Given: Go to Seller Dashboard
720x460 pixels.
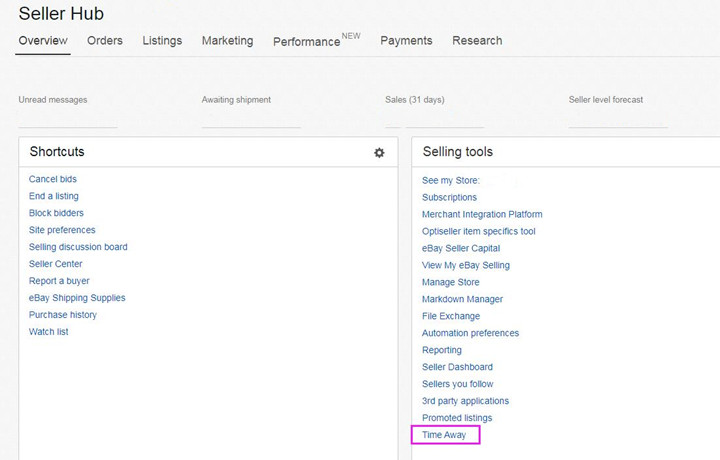Looking at the screenshot, I should click(457, 367).
